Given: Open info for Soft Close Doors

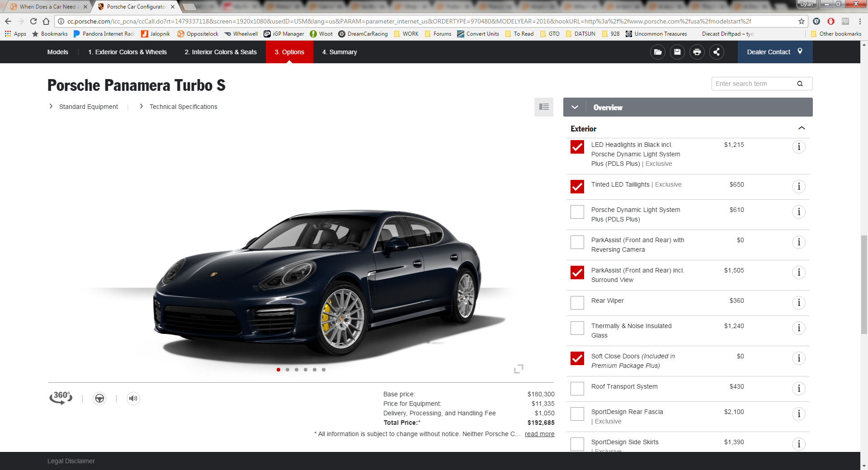Looking at the screenshot, I should 799,358.
